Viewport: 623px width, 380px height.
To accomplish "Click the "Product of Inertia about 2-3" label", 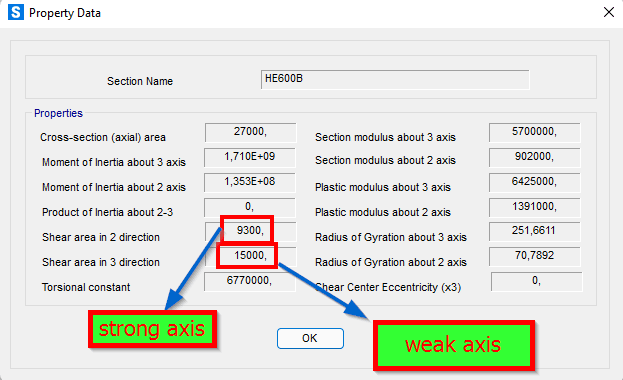I will click(x=108, y=212).
